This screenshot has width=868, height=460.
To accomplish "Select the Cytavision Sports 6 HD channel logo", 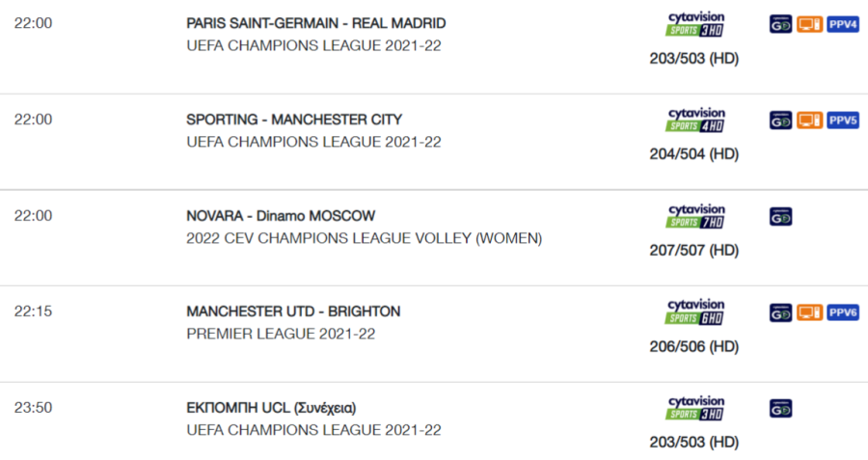I will [695, 312].
